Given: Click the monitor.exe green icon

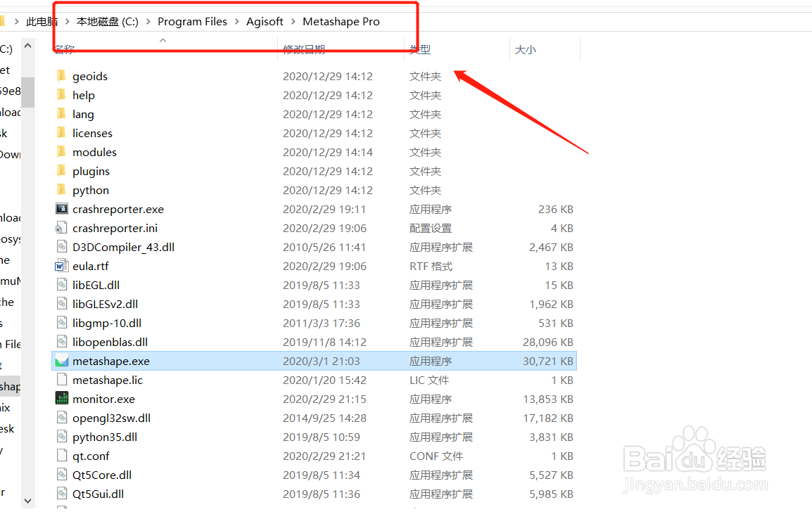Looking at the screenshot, I should 62,399.
